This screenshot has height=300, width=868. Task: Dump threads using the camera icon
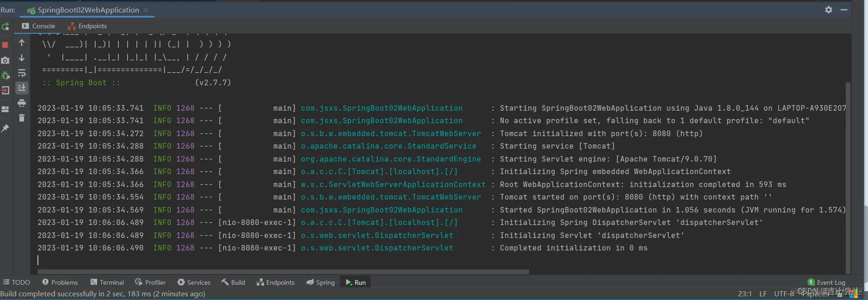pyautogui.click(x=6, y=60)
